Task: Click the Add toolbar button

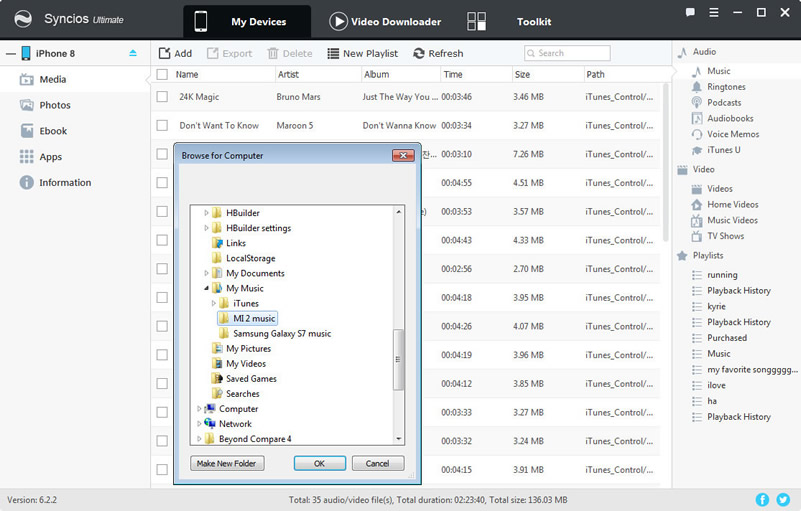Action: click(175, 53)
